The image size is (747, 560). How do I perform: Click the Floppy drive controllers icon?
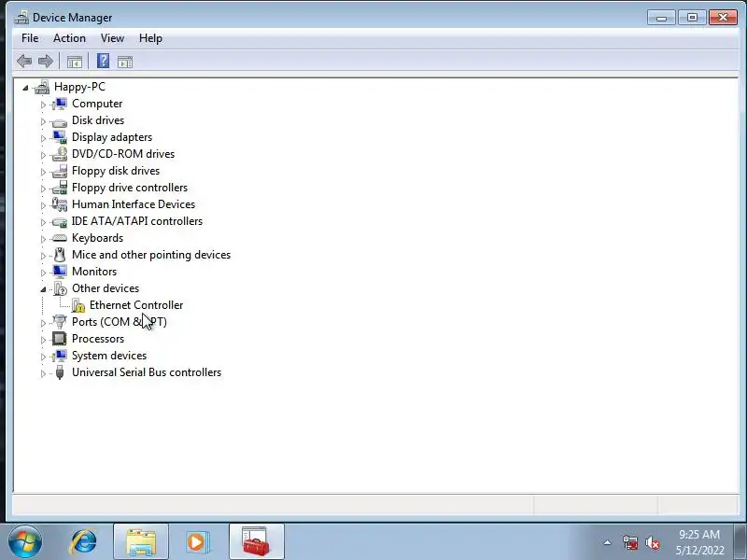click(x=60, y=188)
